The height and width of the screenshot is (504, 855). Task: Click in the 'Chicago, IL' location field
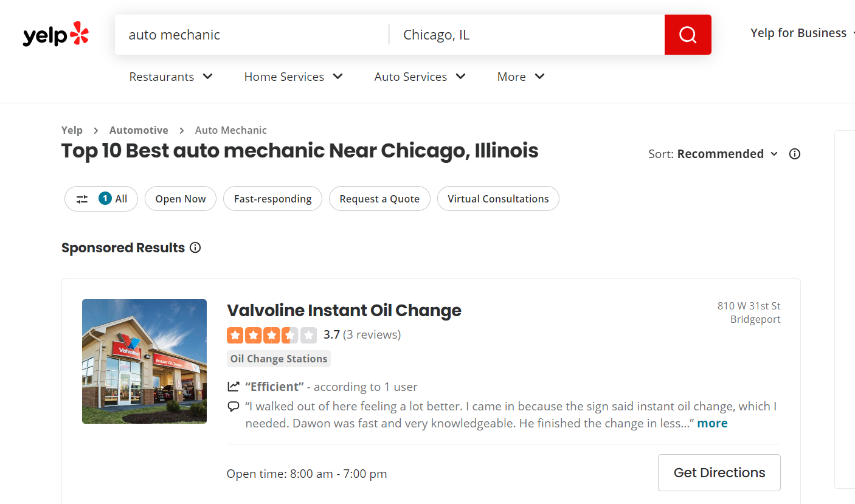coord(527,35)
